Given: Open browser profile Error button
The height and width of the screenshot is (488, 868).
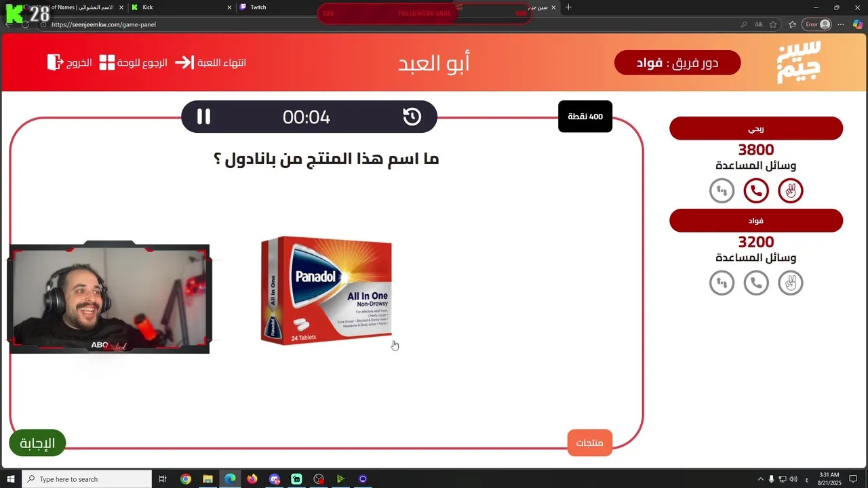Looking at the screenshot, I should (817, 24).
